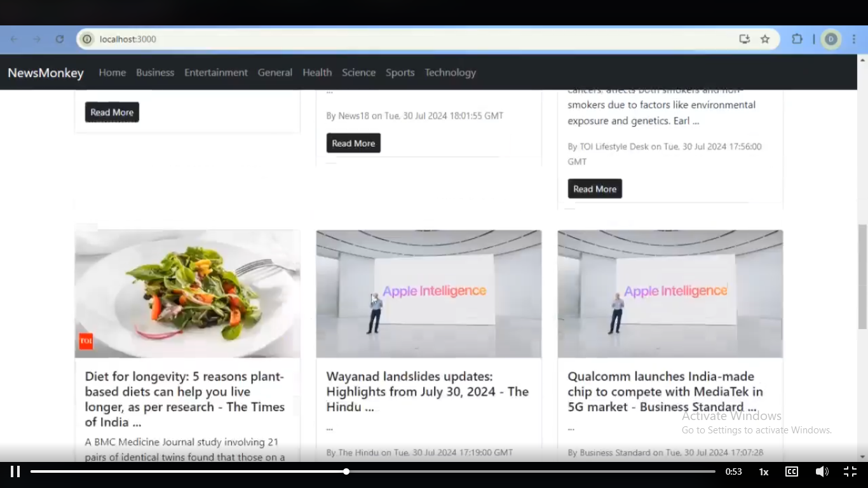Click 'A BMC Medicine Journal study' description
The image size is (868, 488).
pyautogui.click(x=185, y=449)
